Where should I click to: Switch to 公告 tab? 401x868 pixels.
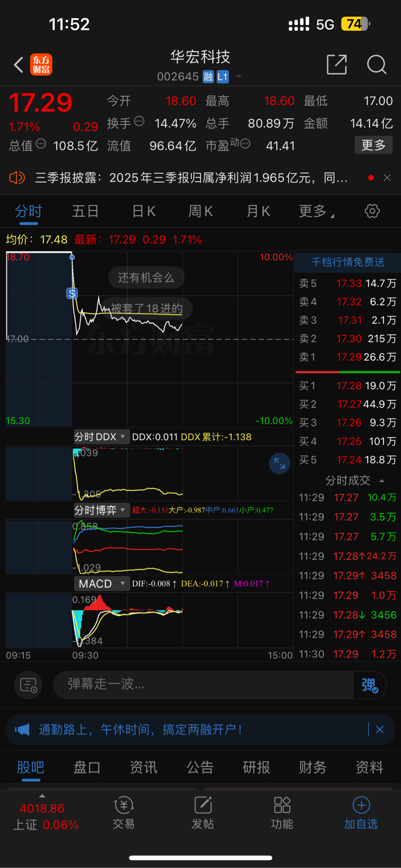[x=200, y=767]
